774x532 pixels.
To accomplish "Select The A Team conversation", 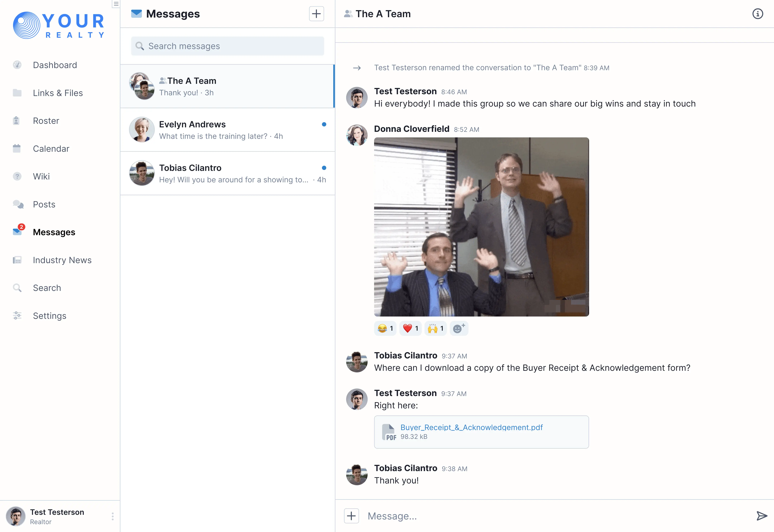I will [227, 86].
